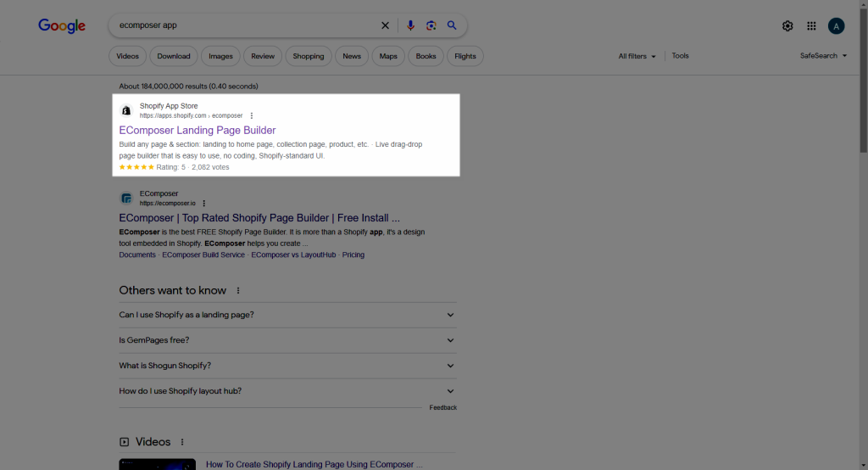Select the Shopping filter chip
The image size is (868, 470).
(x=309, y=56)
